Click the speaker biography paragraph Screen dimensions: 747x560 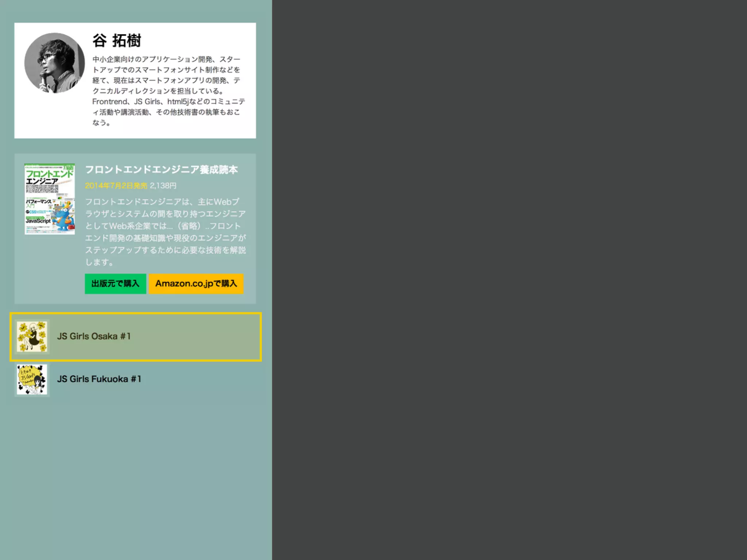click(168, 91)
